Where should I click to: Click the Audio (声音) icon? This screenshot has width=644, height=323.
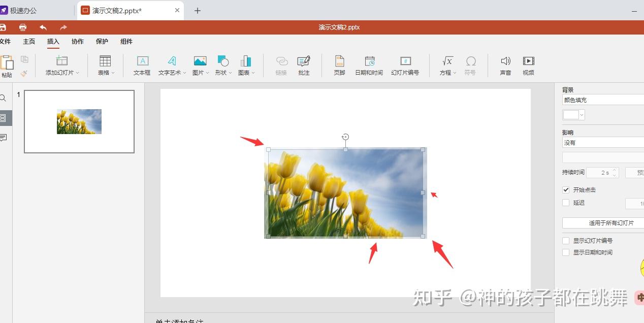tap(505, 61)
